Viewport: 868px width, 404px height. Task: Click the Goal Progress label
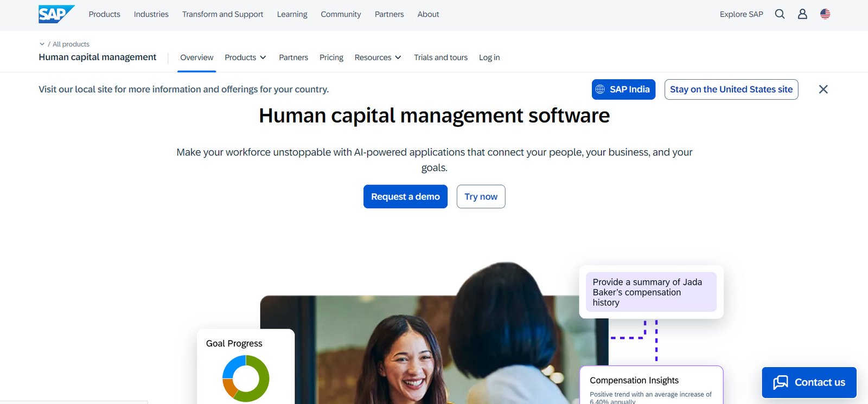(x=234, y=343)
